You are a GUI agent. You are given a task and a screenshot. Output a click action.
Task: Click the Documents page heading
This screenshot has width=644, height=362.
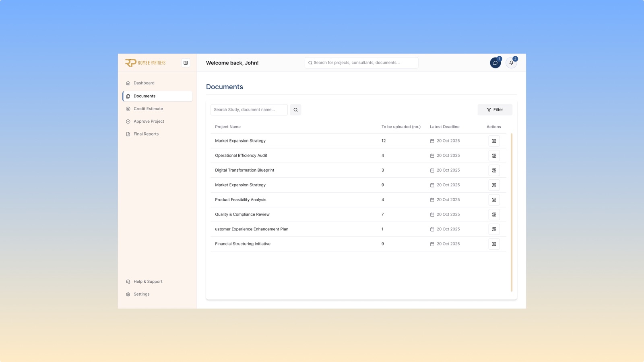click(x=225, y=87)
